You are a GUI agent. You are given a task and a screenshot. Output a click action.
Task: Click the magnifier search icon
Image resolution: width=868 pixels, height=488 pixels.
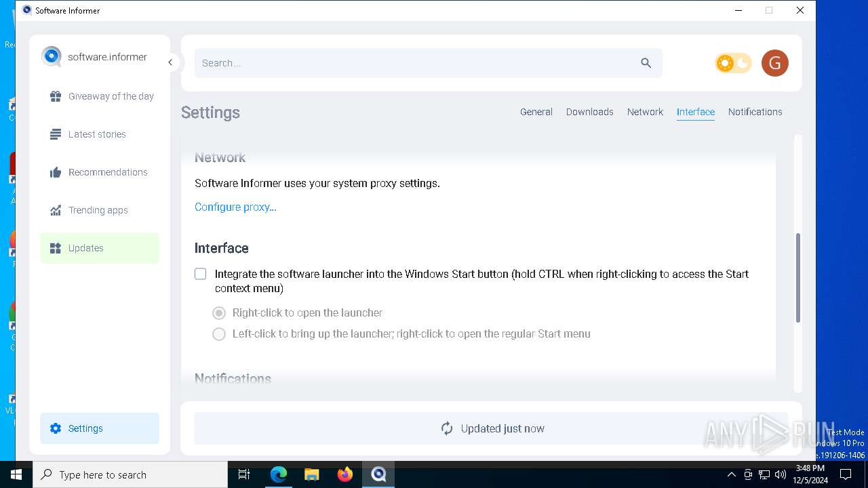646,63
